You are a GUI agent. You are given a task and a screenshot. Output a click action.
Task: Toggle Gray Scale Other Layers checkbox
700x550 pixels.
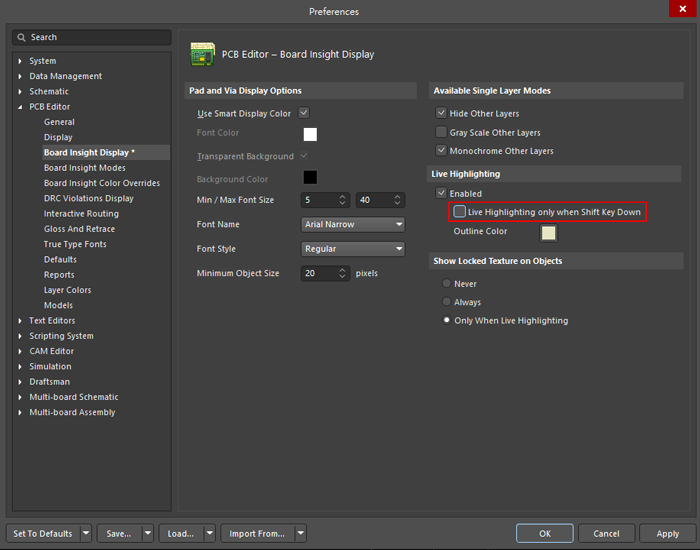pos(441,132)
